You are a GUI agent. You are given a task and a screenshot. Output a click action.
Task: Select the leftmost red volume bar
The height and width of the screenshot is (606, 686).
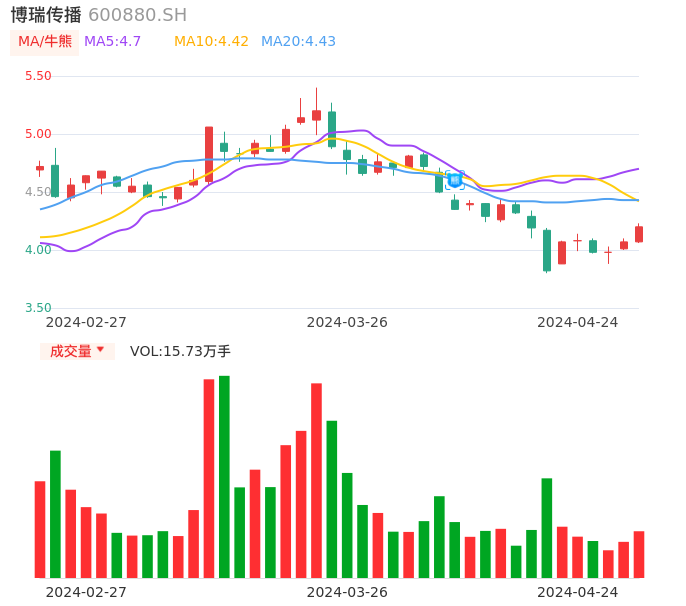click(40, 529)
